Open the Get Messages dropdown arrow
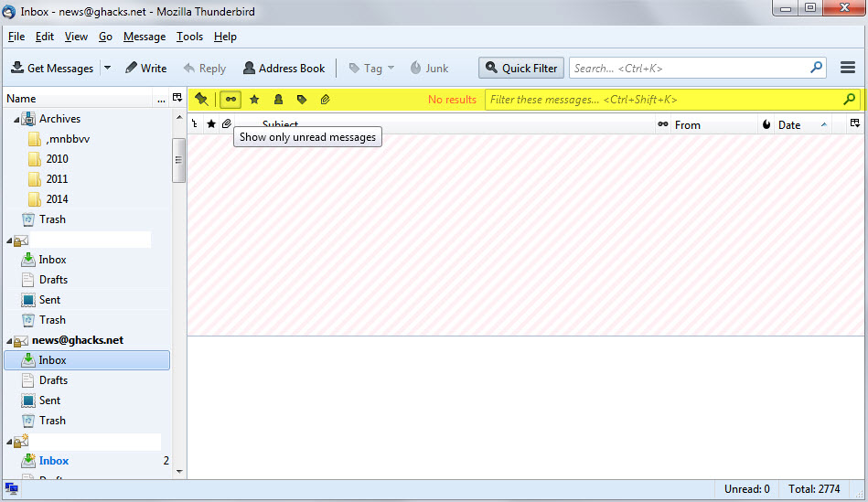Screen dimensions: 868x502 [x=107, y=68]
